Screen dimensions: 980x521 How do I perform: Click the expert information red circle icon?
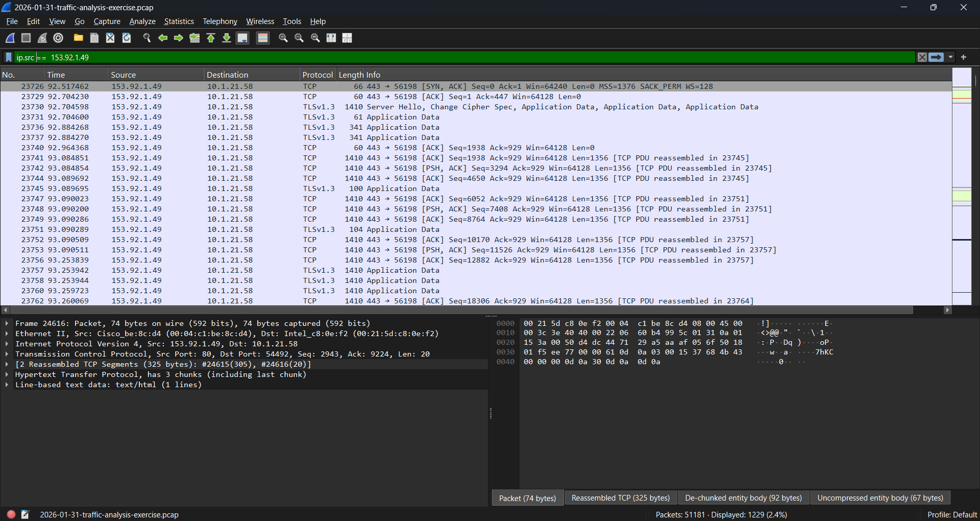tap(11, 514)
